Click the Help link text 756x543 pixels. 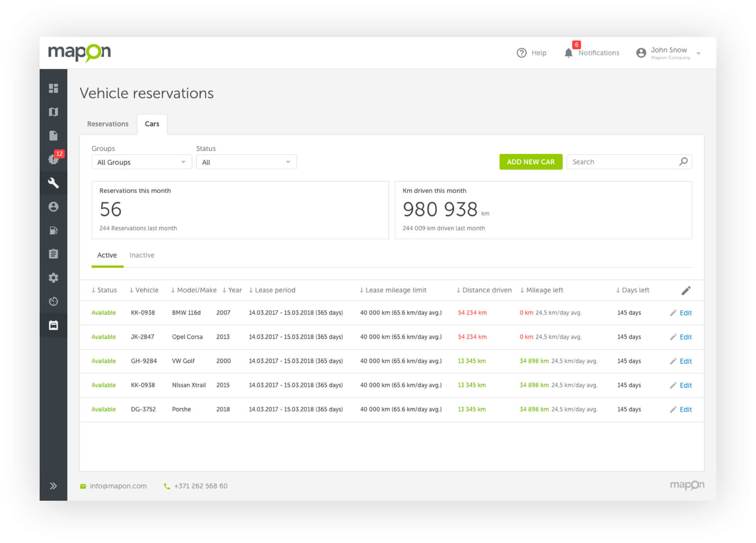539,53
